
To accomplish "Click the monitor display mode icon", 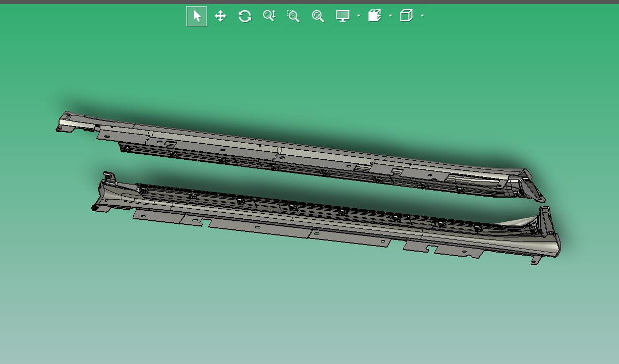I will coord(343,16).
